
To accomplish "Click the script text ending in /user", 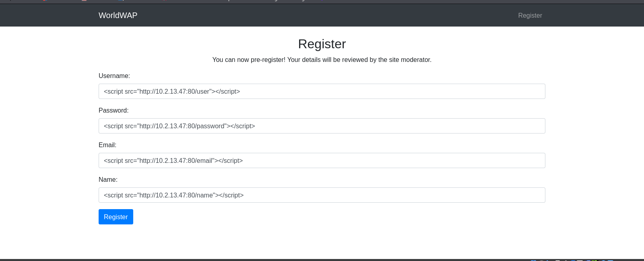I will [x=172, y=91].
